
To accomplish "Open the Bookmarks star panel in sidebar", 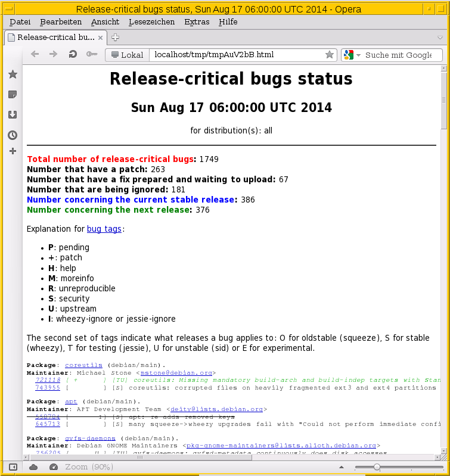I will [x=13, y=74].
